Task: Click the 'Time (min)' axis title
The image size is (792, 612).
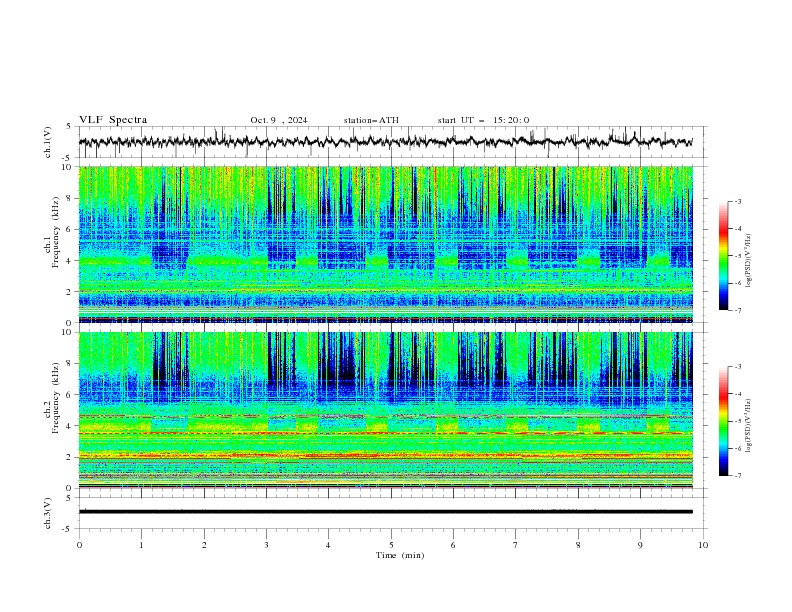Action: [x=400, y=555]
